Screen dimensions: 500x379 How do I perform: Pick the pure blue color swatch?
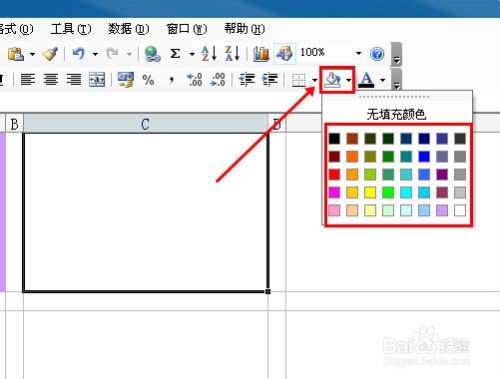pos(424,156)
